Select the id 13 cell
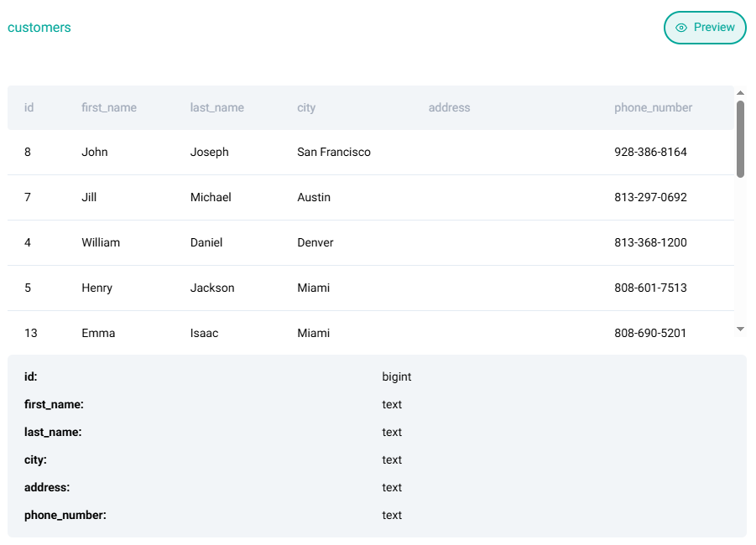Screen dimensions: 756x545 coord(30,333)
